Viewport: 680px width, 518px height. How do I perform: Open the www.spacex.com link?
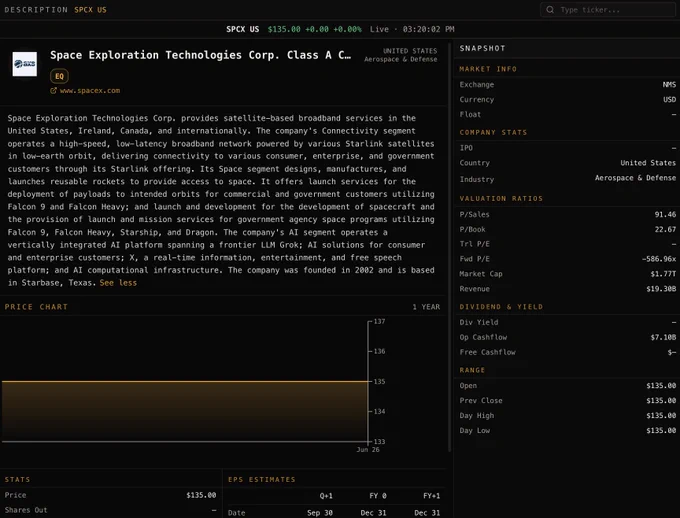[90, 91]
